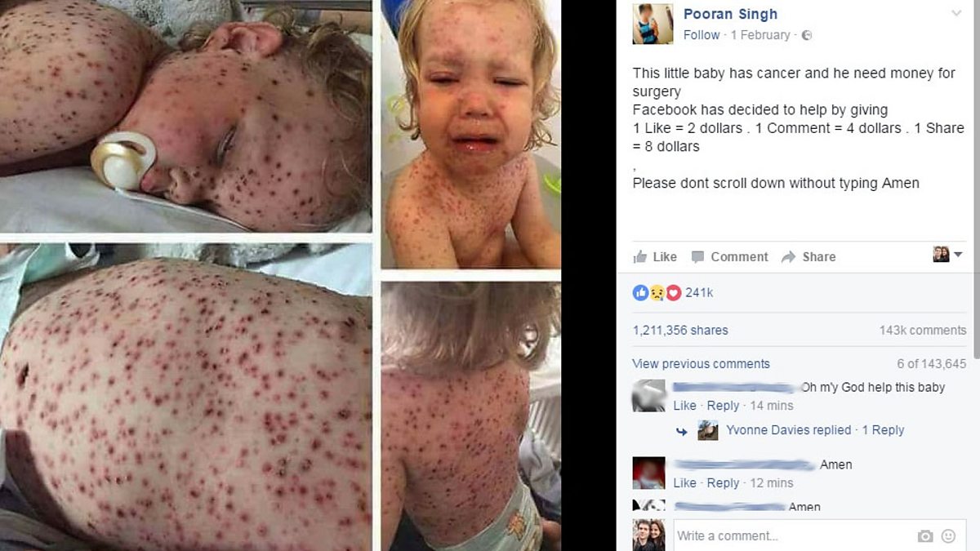Click the public globe audience icon
This screenshot has width=980, height=551.
807,35
